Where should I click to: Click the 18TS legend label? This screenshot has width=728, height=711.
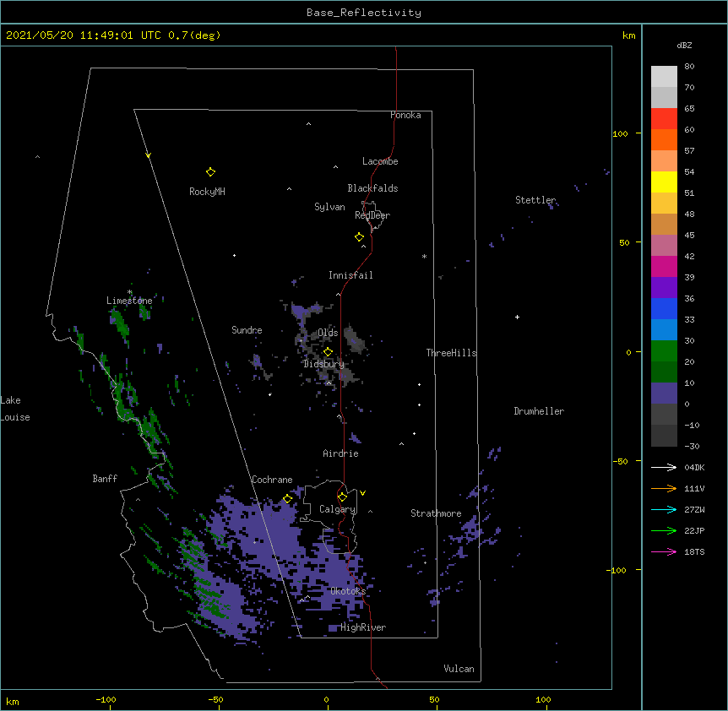point(694,551)
